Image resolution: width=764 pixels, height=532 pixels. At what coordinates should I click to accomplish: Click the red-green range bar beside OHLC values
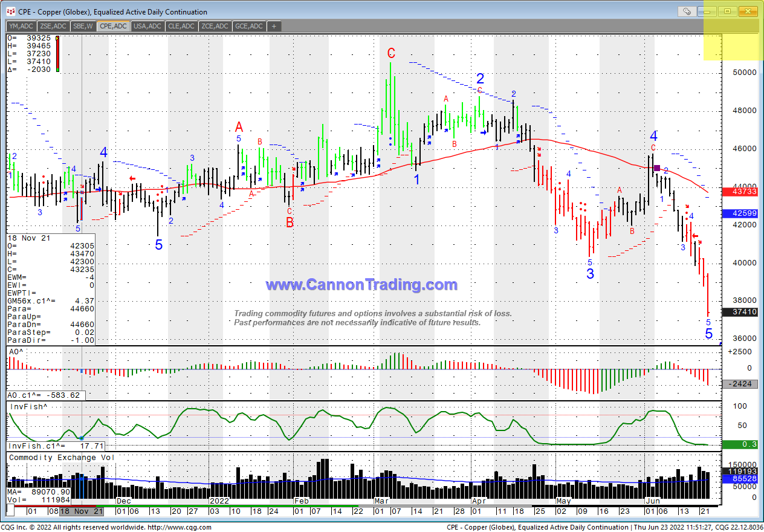coord(57,54)
